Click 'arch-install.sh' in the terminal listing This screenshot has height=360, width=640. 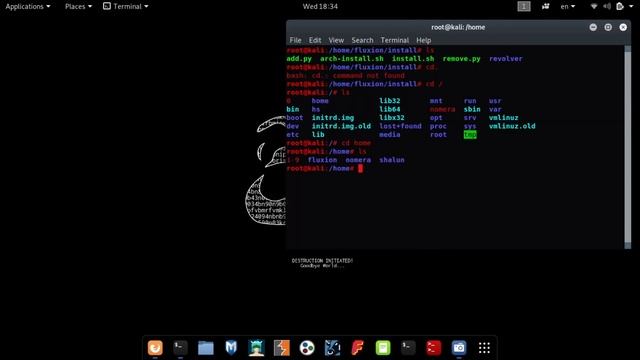[351, 59]
